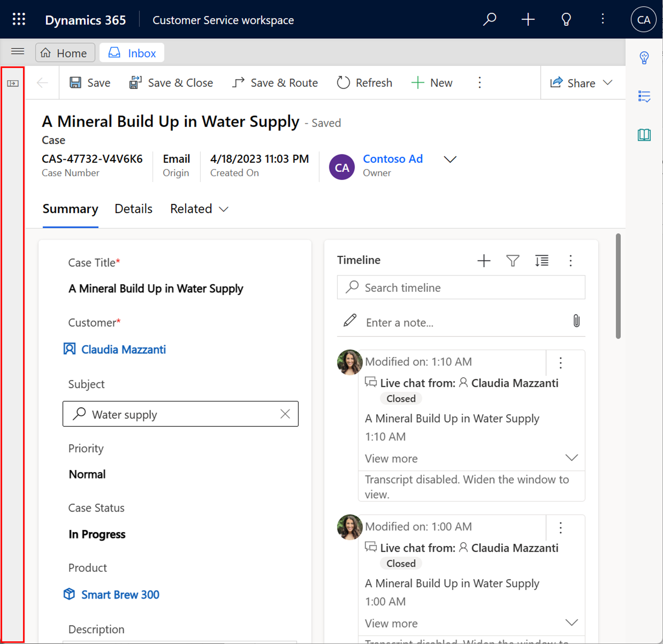The height and width of the screenshot is (644, 663).
Task: Expand the Share dropdown
Action: click(x=608, y=83)
